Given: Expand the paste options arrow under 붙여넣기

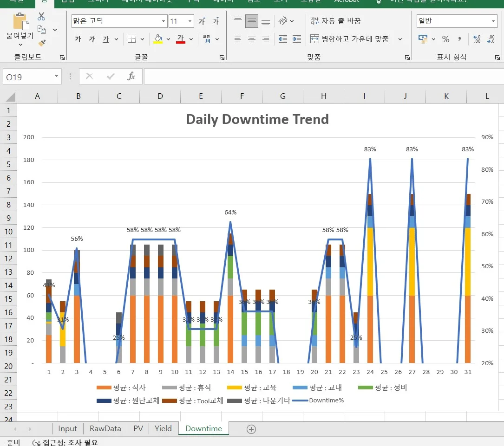Looking at the screenshot, I should click(20, 45).
